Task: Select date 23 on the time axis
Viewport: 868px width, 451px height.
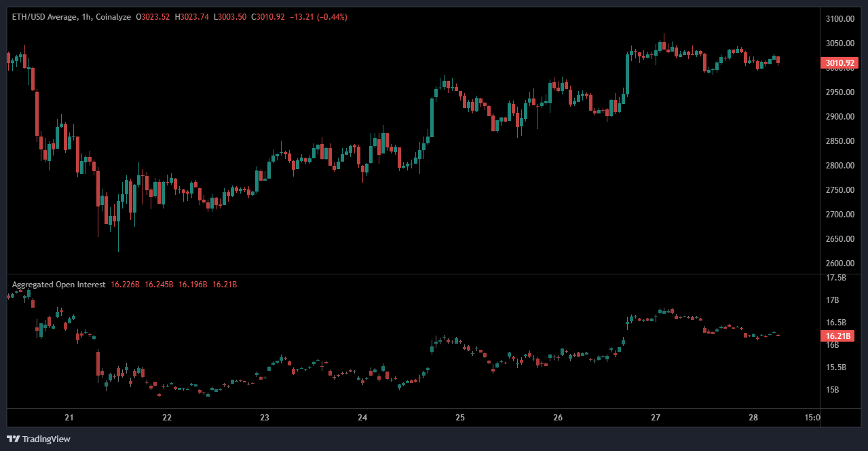Action: pyautogui.click(x=265, y=418)
